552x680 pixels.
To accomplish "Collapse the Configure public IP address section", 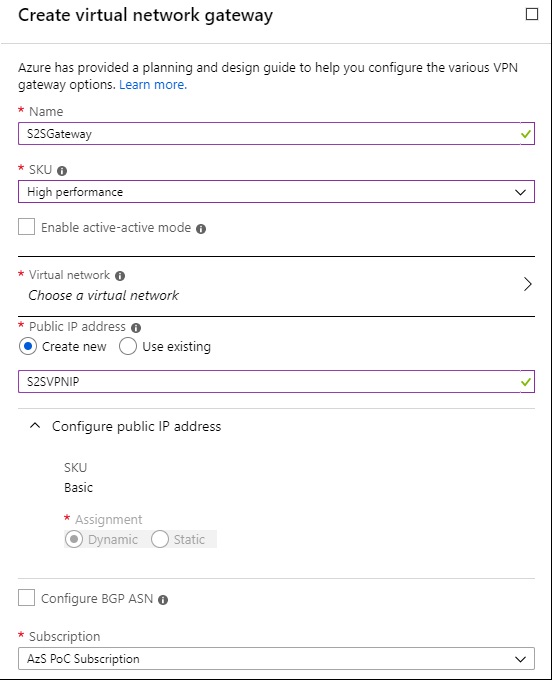I will [35, 426].
